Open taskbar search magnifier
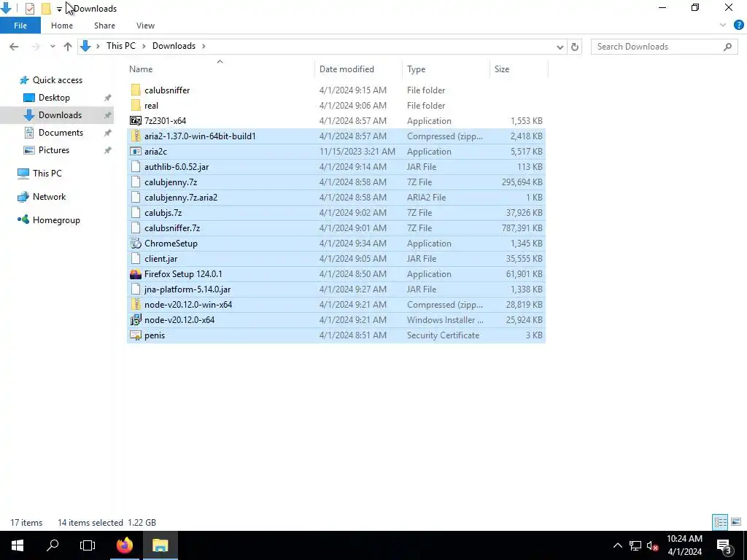The width and height of the screenshot is (747, 560). tap(53, 545)
